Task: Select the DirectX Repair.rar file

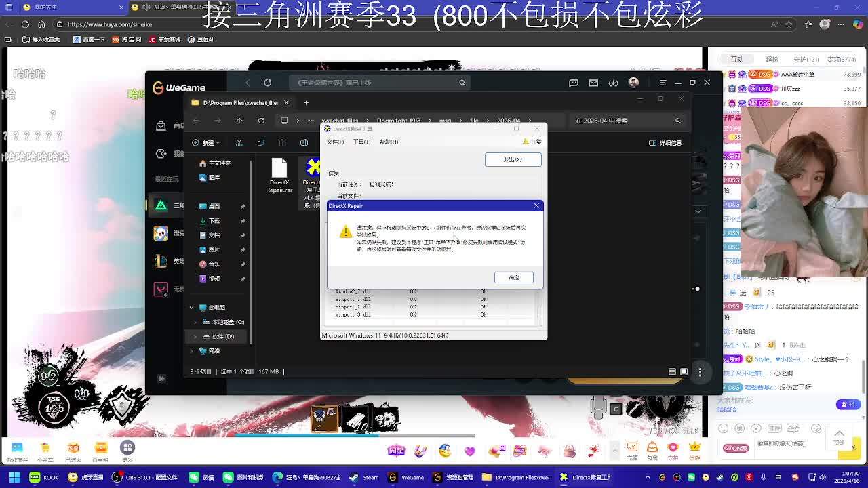Action: [x=279, y=176]
